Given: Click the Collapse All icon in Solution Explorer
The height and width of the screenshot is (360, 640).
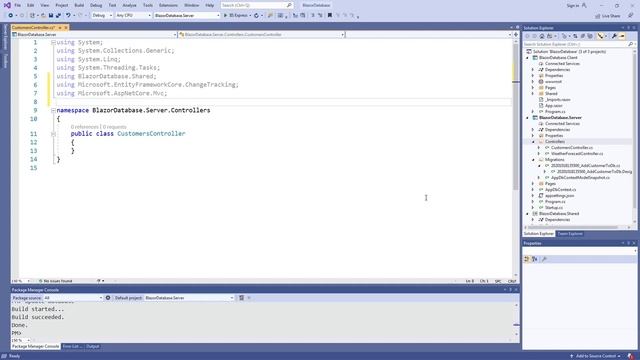Looking at the screenshot, I should point(582,36).
